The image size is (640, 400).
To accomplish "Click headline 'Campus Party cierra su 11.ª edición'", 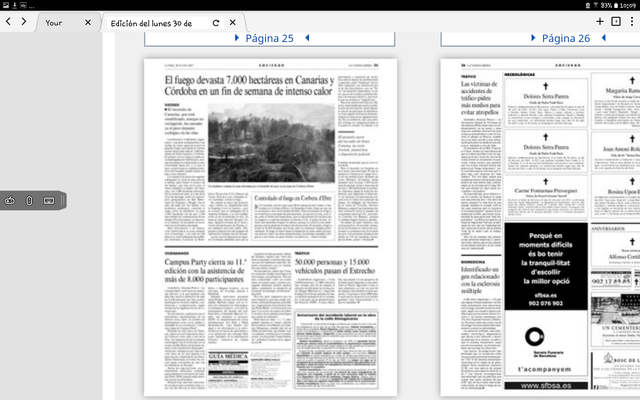I will click(x=206, y=271).
